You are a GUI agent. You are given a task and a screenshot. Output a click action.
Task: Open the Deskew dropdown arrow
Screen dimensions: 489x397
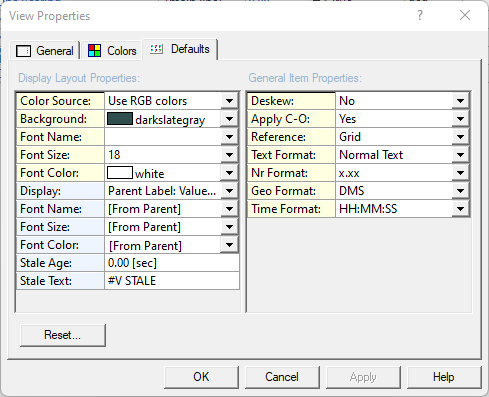[x=460, y=101]
